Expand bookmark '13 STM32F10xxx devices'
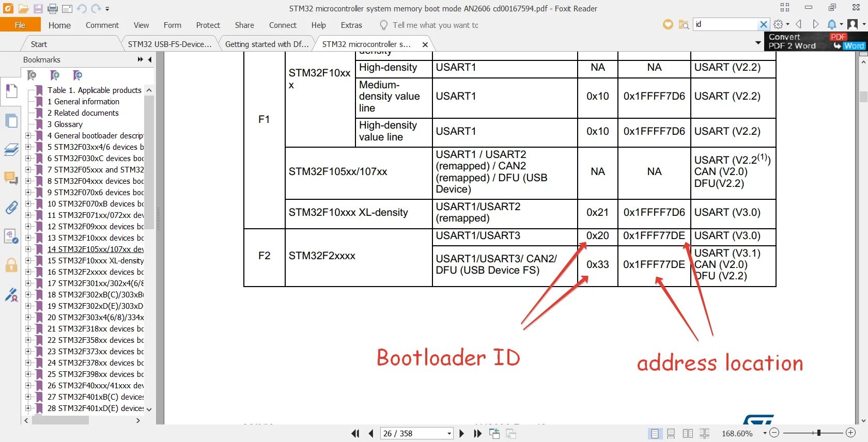This screenshot has height=442, width=868. pyautogui.click(x=28, y=238)
